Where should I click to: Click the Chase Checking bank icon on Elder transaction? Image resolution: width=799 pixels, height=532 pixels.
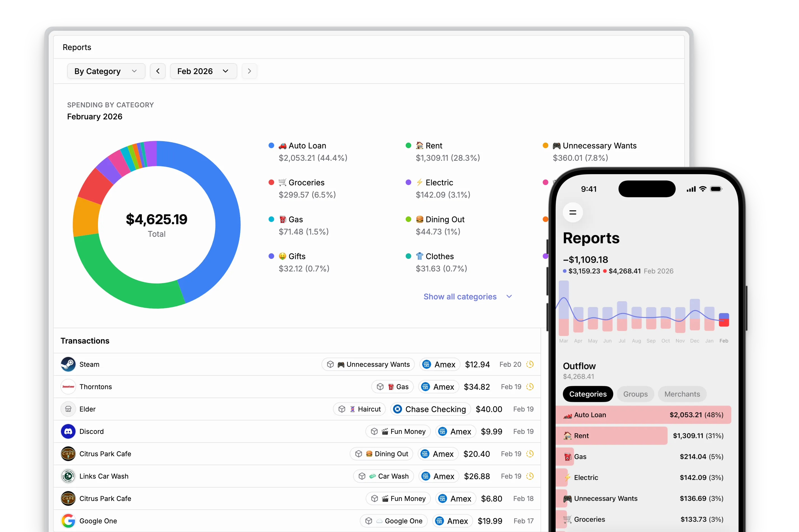tap(397, 409)
